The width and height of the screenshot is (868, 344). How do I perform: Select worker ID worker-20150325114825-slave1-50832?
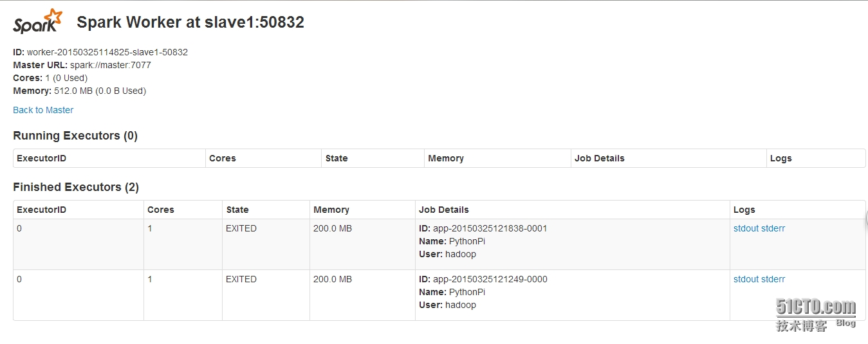point(100,52)
